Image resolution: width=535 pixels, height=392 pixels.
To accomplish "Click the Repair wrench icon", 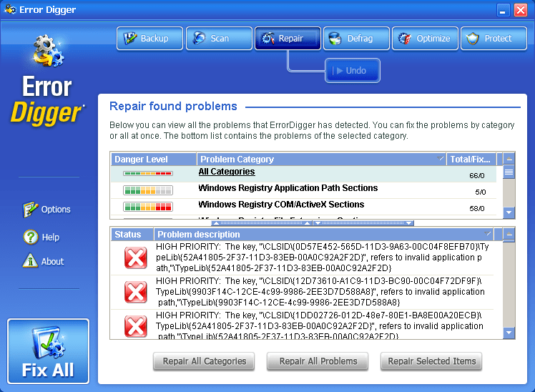I will tap(267, 39).
